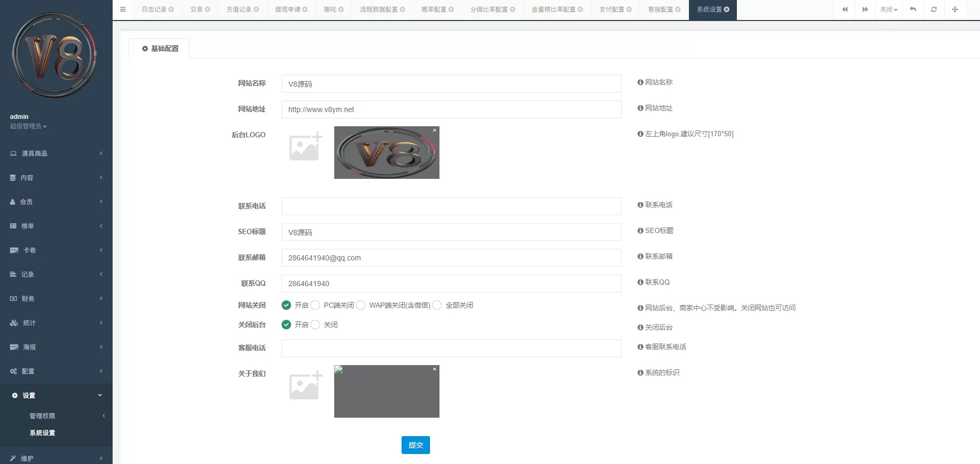This screenshot has width=980, height=464.
Task: Remove the 后台LOGO image with its x
Action: [435, 130]
